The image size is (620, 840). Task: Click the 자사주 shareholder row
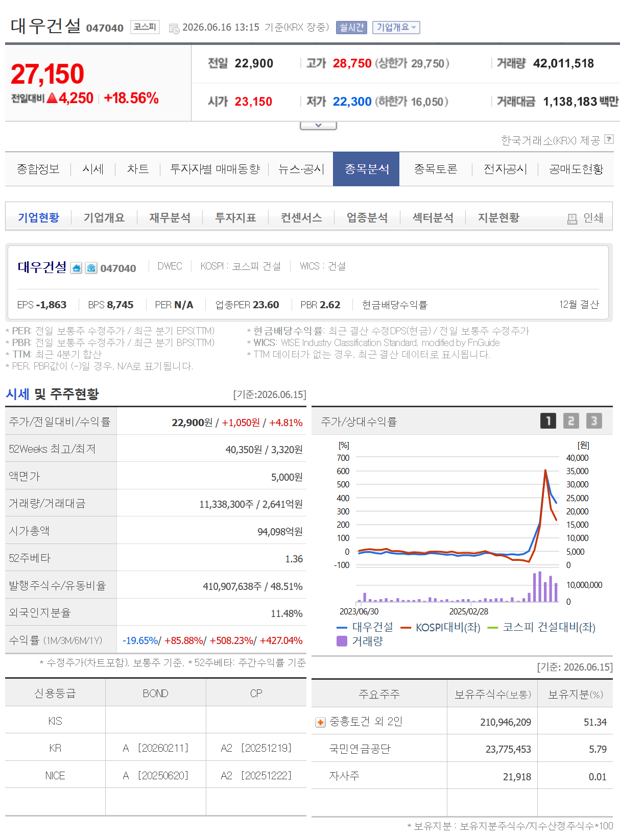click(x=462, y=776)
